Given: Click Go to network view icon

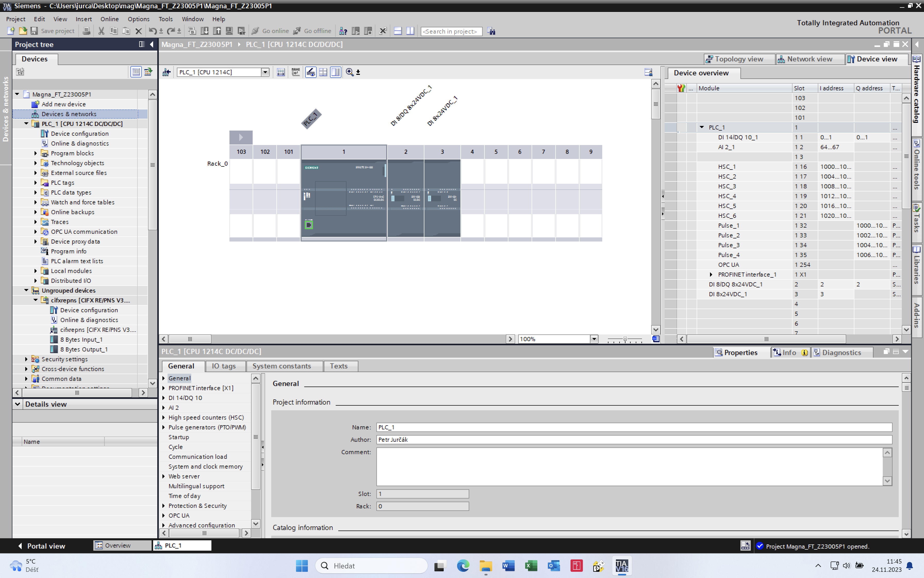Looking at the screenshot, I should click(x=167, y=72).
